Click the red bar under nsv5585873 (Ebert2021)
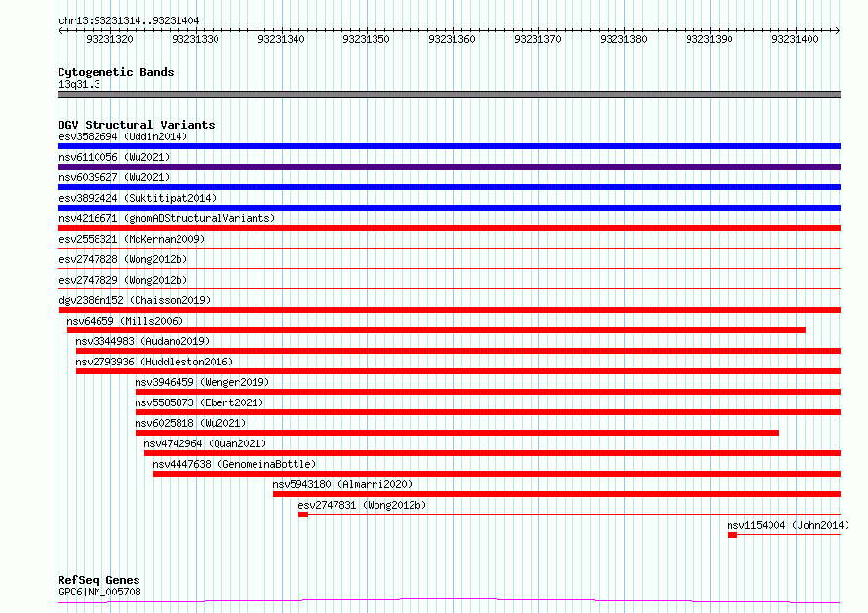868x613 pixels. click(x=489, y=412)
